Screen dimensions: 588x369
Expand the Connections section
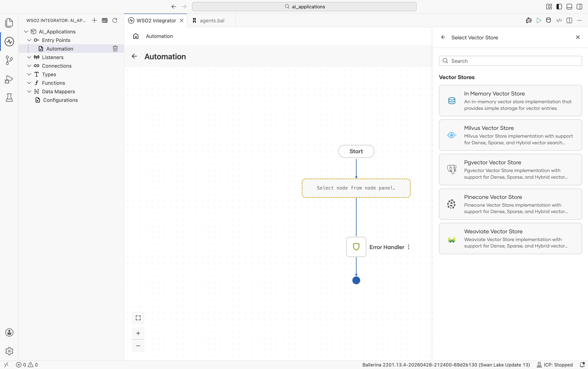coord(29,66)
